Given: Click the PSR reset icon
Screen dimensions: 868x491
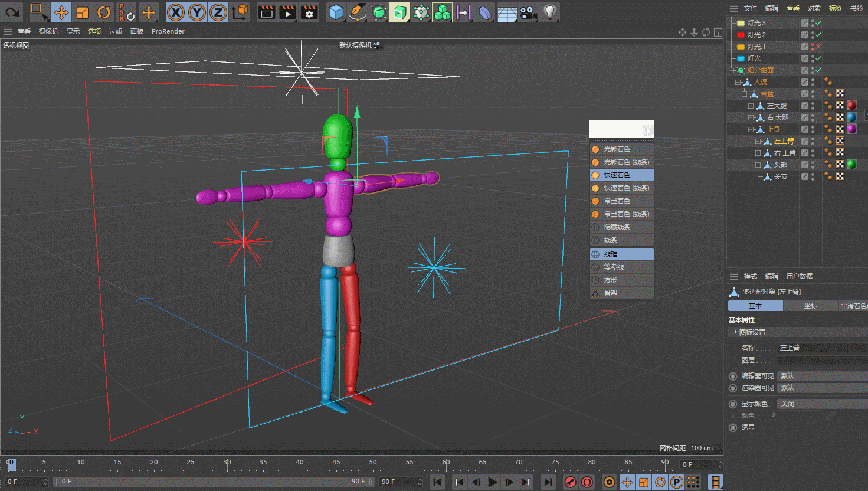Looking at the screenshot, I should pos(126,12).
